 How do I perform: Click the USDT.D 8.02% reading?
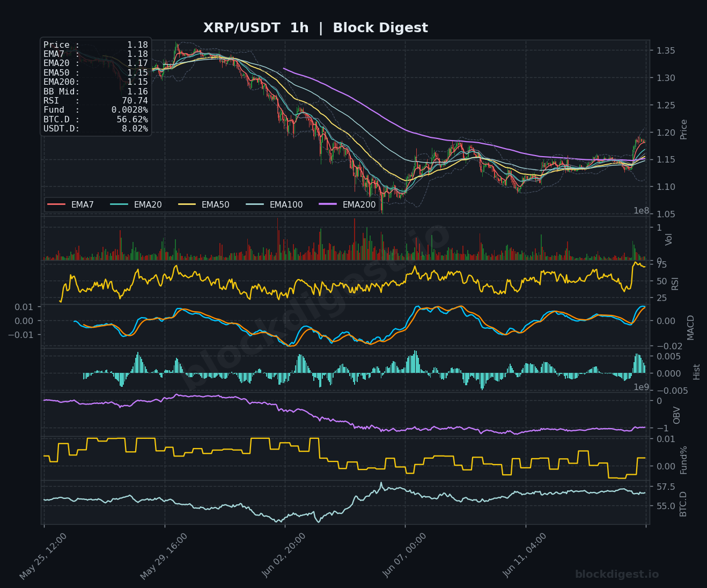95,129
